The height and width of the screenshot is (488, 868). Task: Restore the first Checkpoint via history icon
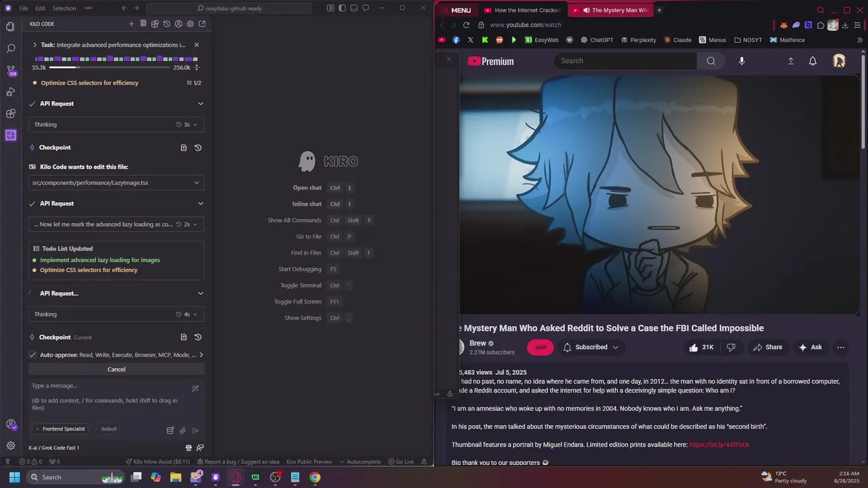(198, 147)
